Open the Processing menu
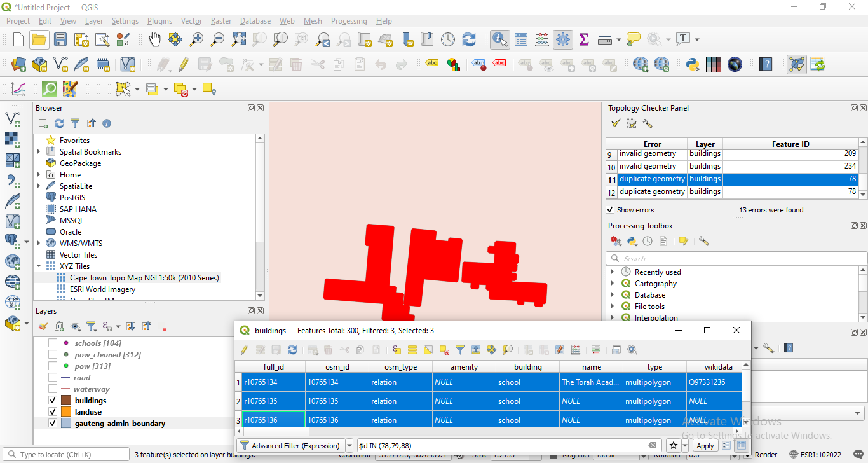Screen dimensions: 868x463 pyautogui.click(x=349, y=21)
